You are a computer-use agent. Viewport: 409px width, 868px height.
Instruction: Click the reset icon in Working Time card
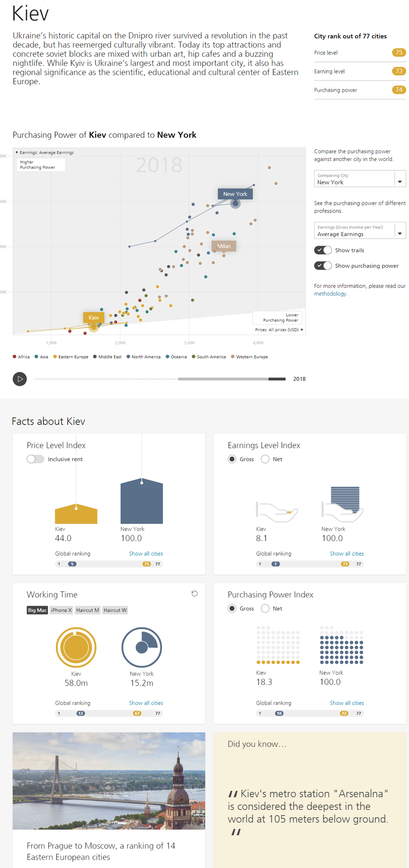coord(195,594)
